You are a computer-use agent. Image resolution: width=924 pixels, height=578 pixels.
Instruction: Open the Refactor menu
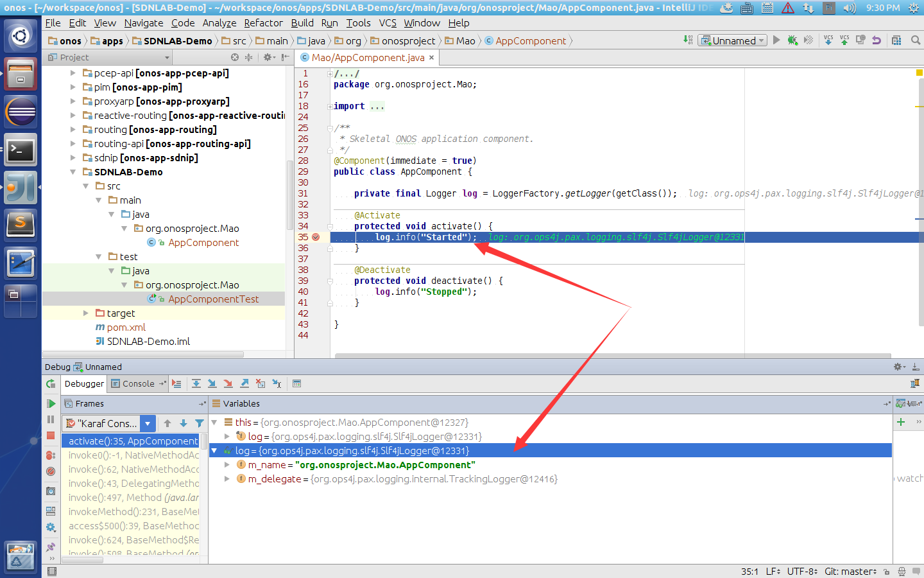pyautogui.click(x=263, y=23)
